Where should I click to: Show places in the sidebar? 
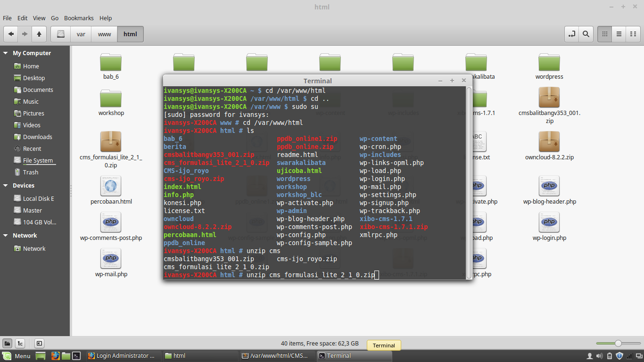pyautogui.click(x=8, y=344)
